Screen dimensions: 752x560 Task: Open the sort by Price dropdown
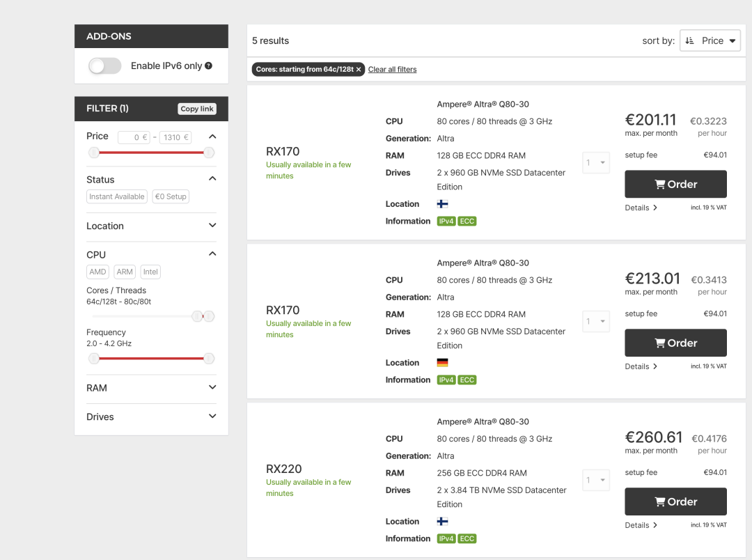click(x=710, y=41)
